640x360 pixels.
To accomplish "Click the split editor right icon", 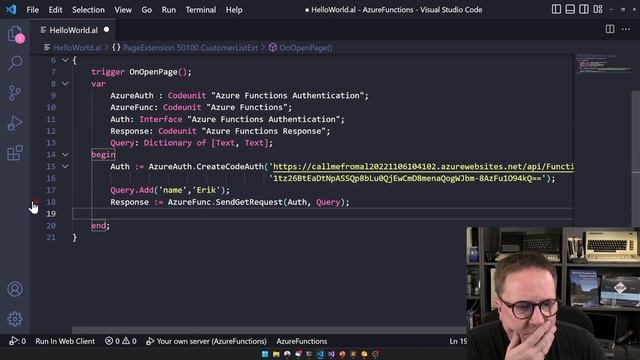I will pyautogui.click(x=610, y=29).
